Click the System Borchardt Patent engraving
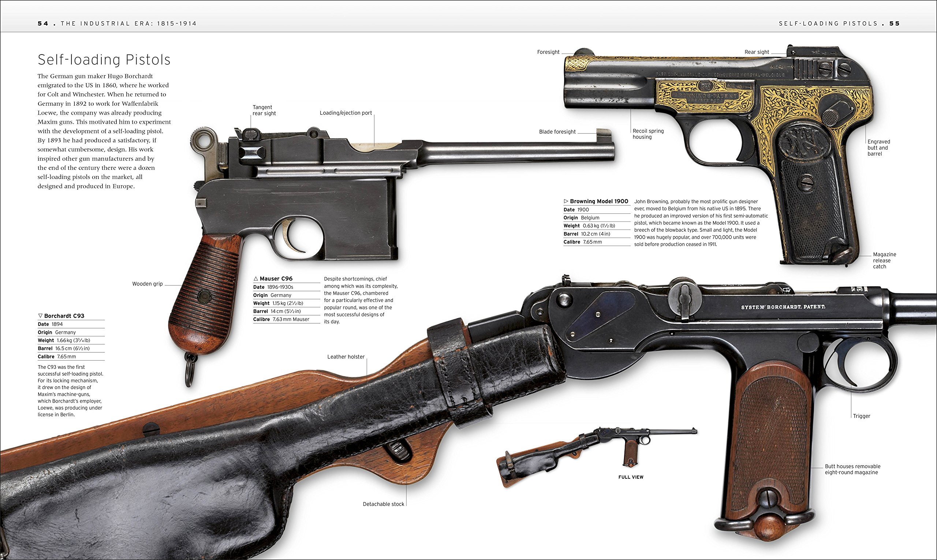937x560 pixels. 783,307
